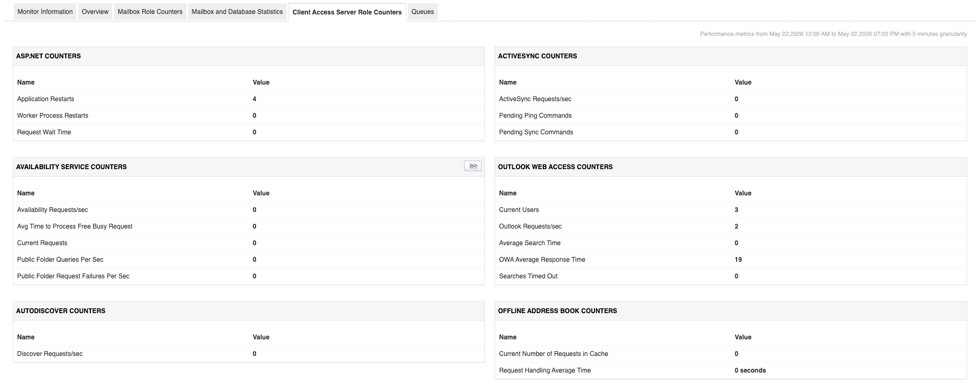Click Outlook Requests/sec value 2

(x=736, y=226)
